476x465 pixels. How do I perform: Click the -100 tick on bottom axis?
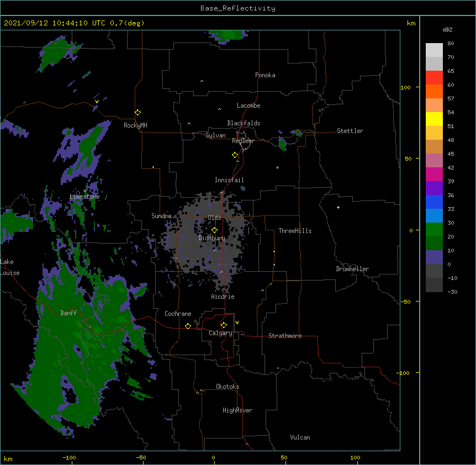pyautogui.click(x=69, y=457)
